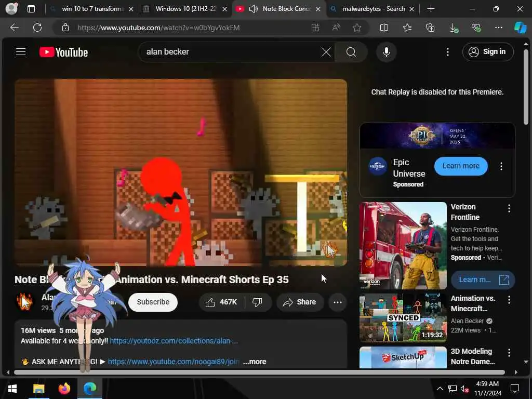This screenshot has width=532, height=399.
Task: Share the video with Share button
Action: click(x=300, y=302)
